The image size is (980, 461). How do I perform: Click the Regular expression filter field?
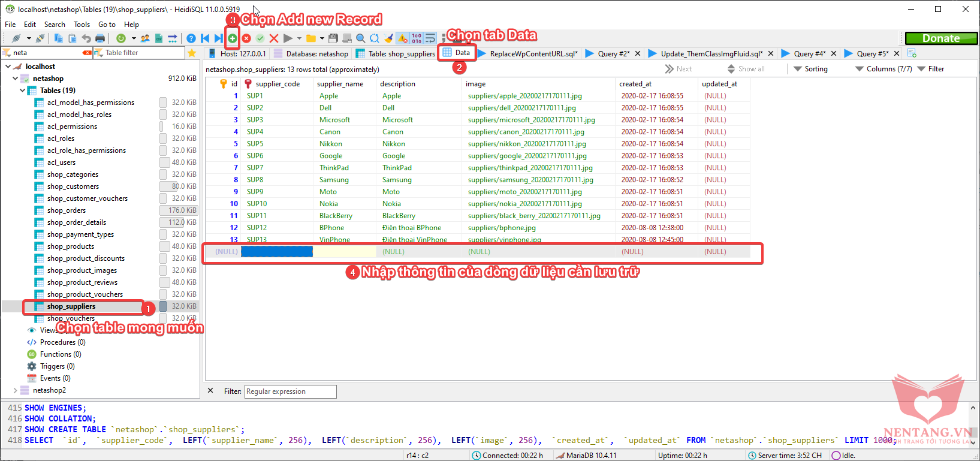pyautogui.click(x=290, y=391)
